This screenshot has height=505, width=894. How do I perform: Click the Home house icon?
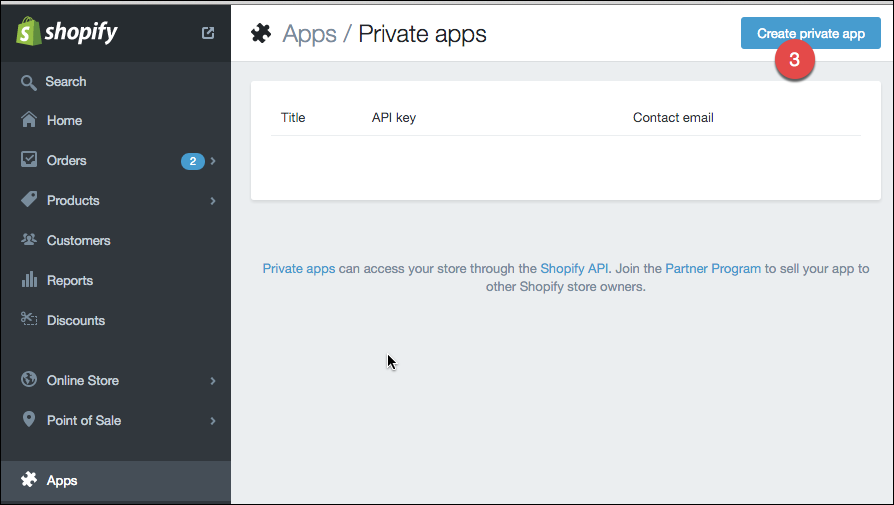(x=29, y=120)
